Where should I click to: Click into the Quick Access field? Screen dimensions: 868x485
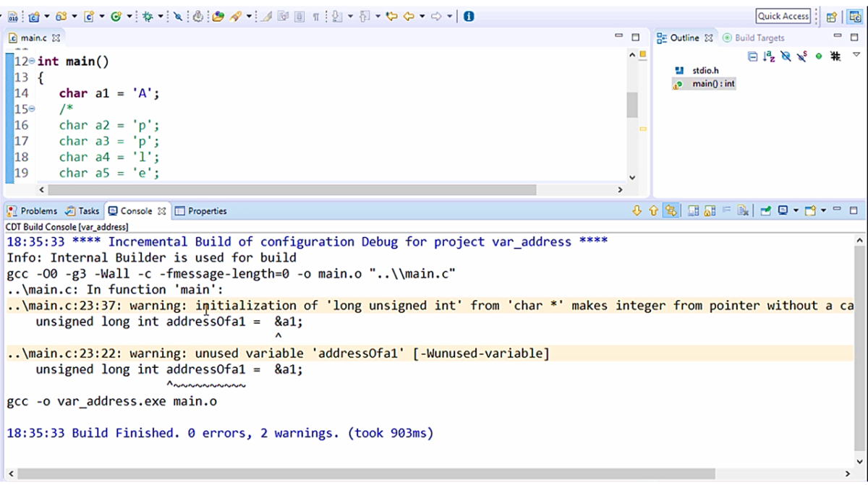pos(783,16)
